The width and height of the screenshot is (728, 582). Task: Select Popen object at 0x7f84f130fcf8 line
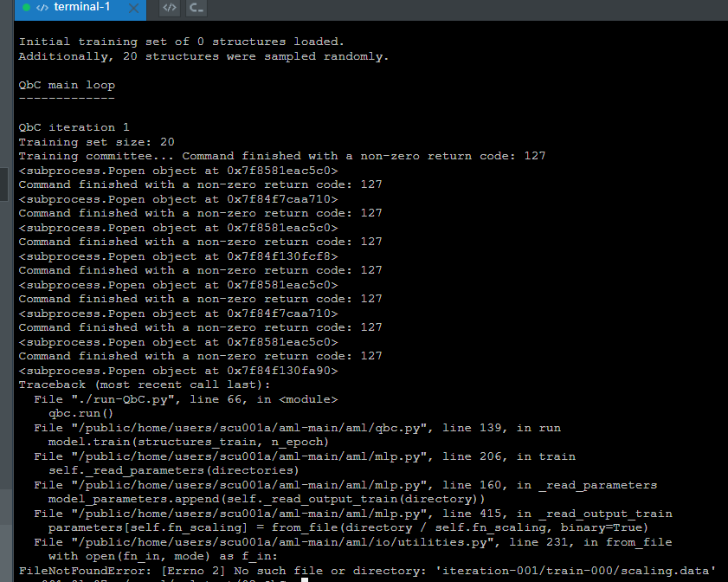pyautogui.click(x=178, y=256)
